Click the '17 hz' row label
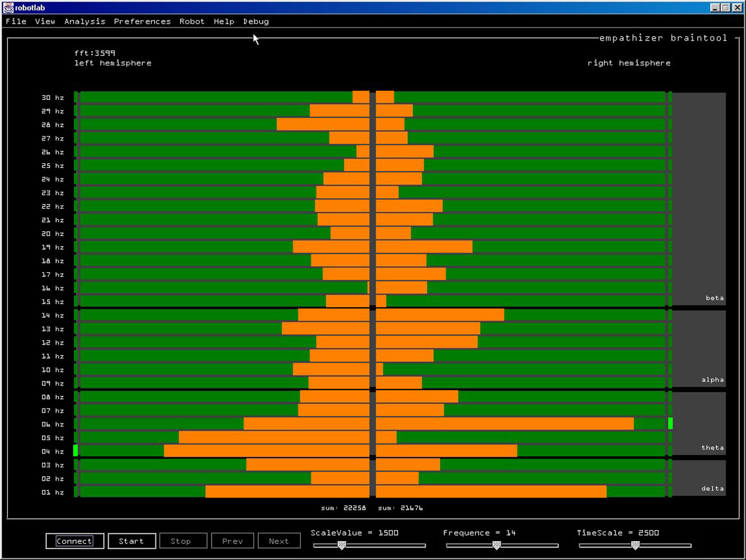The height and width of the screenshot is (560, 746). tap(53, 275)
